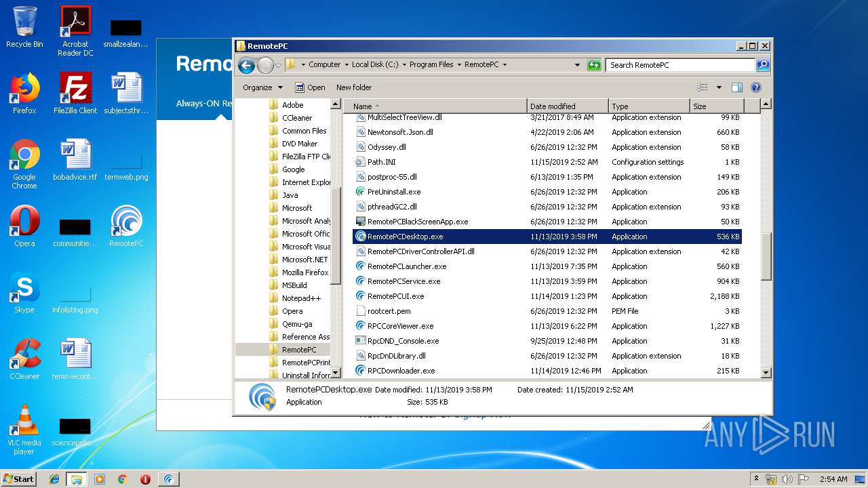Open Google Chrome desktop shortcut
The height and width of the screenshot is (488, 868).
(x=24, y=164)
